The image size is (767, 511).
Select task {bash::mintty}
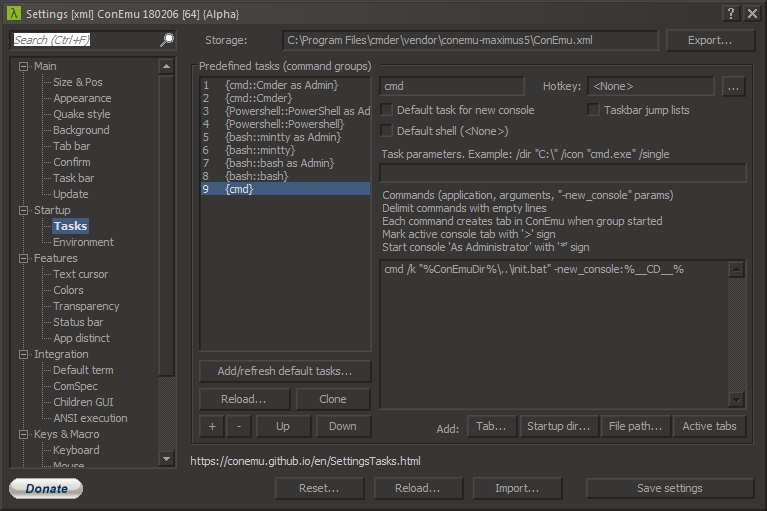pyautogui.click(x=285, y=150)
